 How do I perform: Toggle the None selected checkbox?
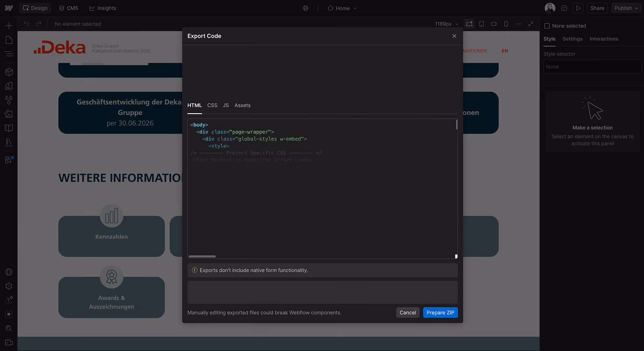click(x=547, y=26)
